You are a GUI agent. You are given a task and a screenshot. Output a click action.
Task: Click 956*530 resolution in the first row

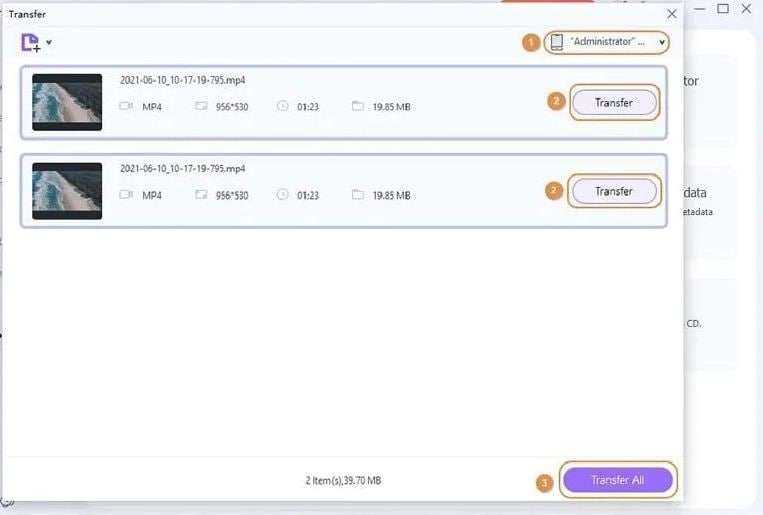(x=232, y=107)
